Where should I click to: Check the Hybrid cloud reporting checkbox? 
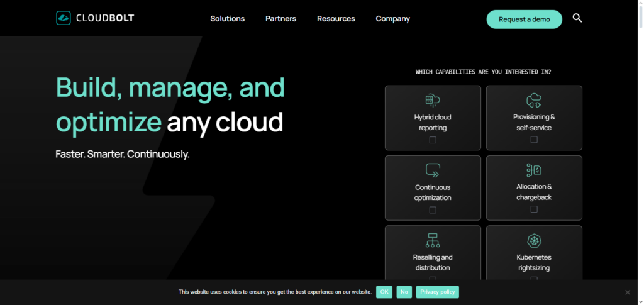[x=433, y=140]
